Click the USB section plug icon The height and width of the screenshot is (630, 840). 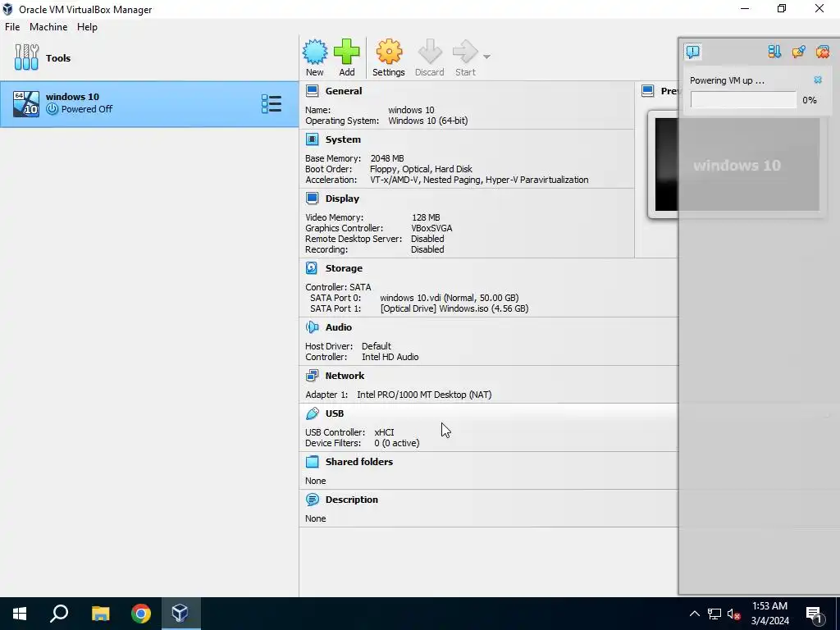click(312, 413)
